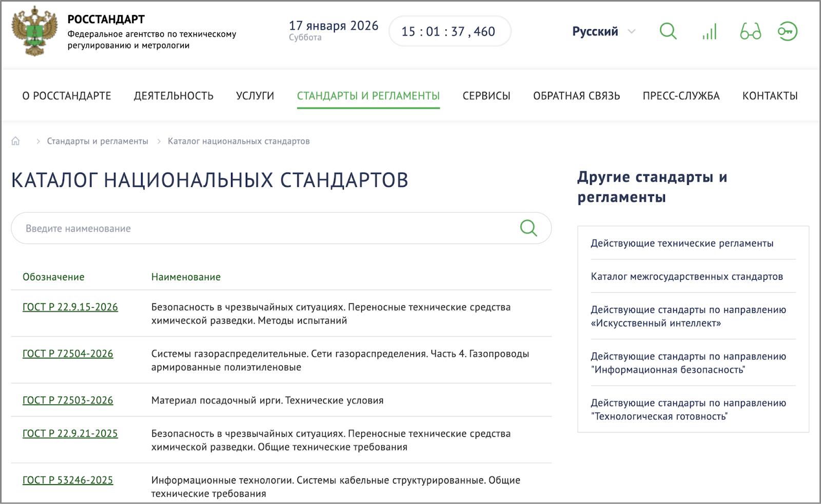The width and height of the screenshot is (821, 504).
Task: Open the Пресс-служба menu item
Action: (681, 96)
